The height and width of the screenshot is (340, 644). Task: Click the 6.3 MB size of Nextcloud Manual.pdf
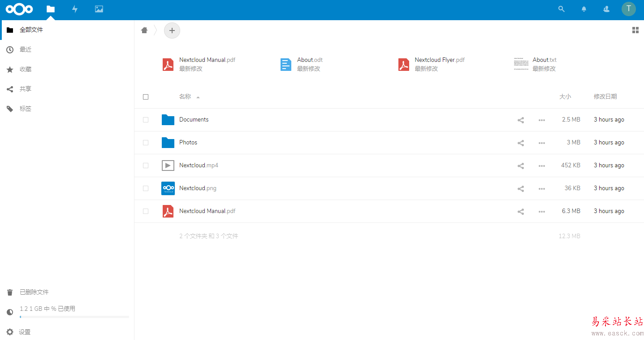(571, 211)
